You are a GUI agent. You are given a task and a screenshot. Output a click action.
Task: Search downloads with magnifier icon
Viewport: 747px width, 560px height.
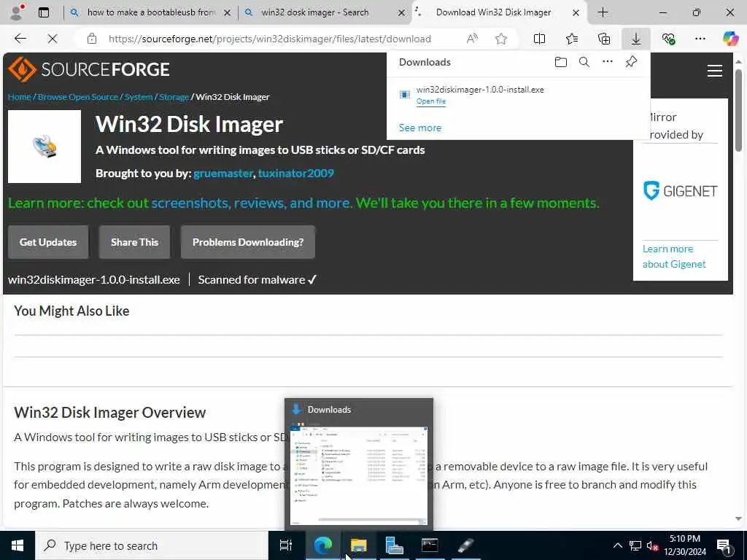pyautogui.click(x=584, y=62)
